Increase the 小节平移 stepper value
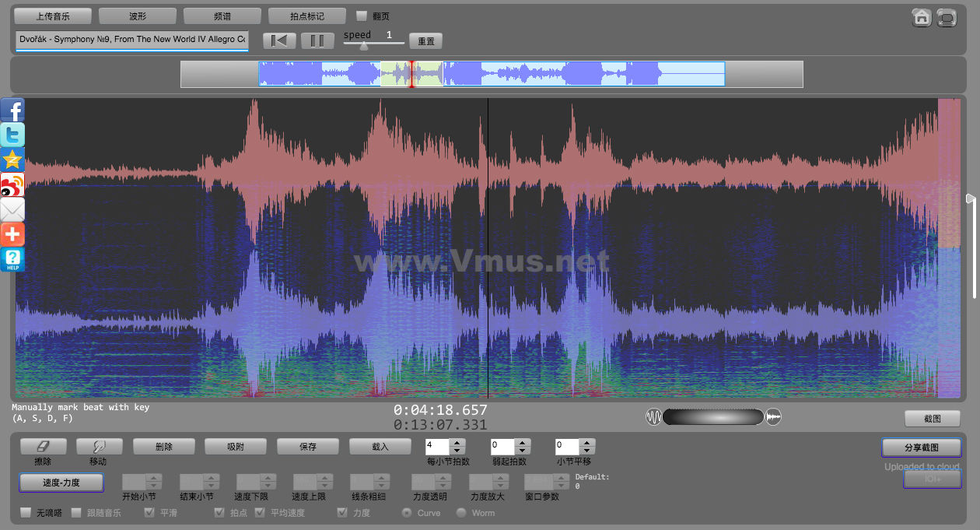980x530 pixels. pos(587,443)
